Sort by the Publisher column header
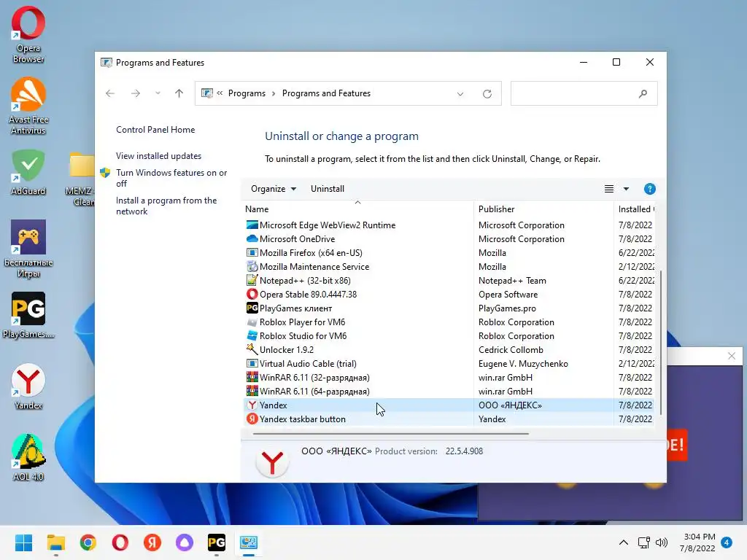The width and height of the screenshot is (747, 560). tap(544, 209)
